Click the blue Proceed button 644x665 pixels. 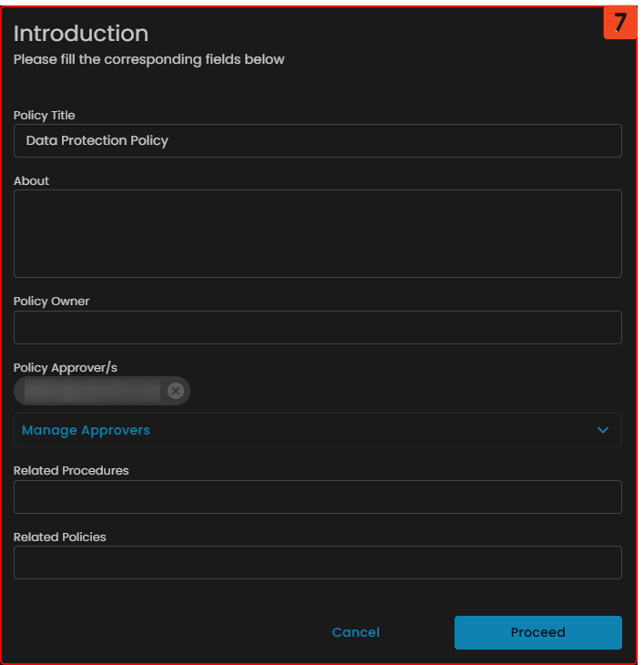click(x=537, y=632)
